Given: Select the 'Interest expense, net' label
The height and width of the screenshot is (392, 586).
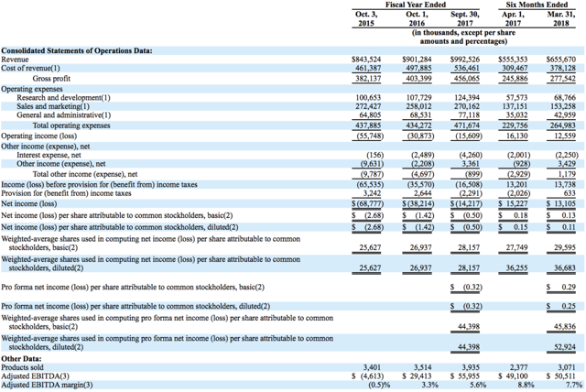Looking at the screenshot, I should 49,155.
